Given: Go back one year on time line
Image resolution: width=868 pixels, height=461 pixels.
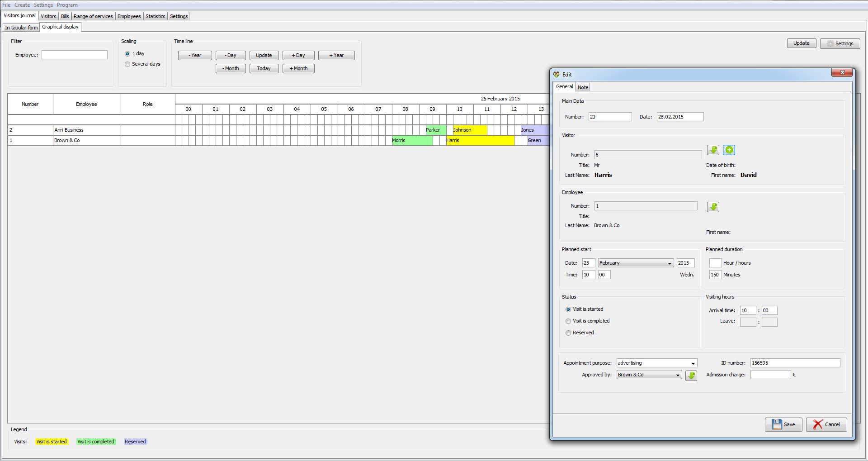Looking at the screenshot, I should [x=195, y=55].
